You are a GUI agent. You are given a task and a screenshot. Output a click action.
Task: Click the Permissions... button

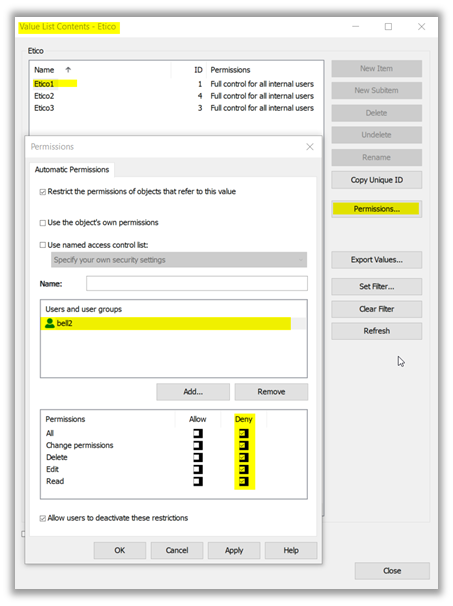376,209
